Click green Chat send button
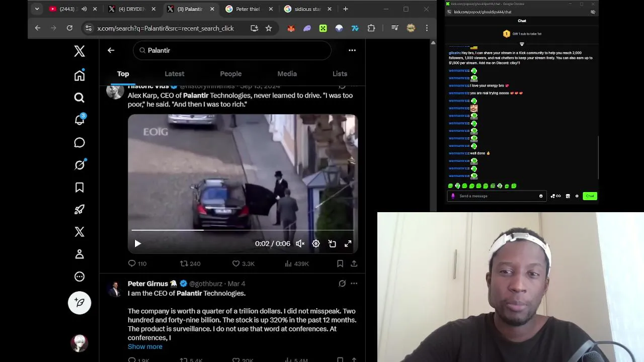Image resolution: width=644 pixels, height=362 pixels. coord(590,196)
